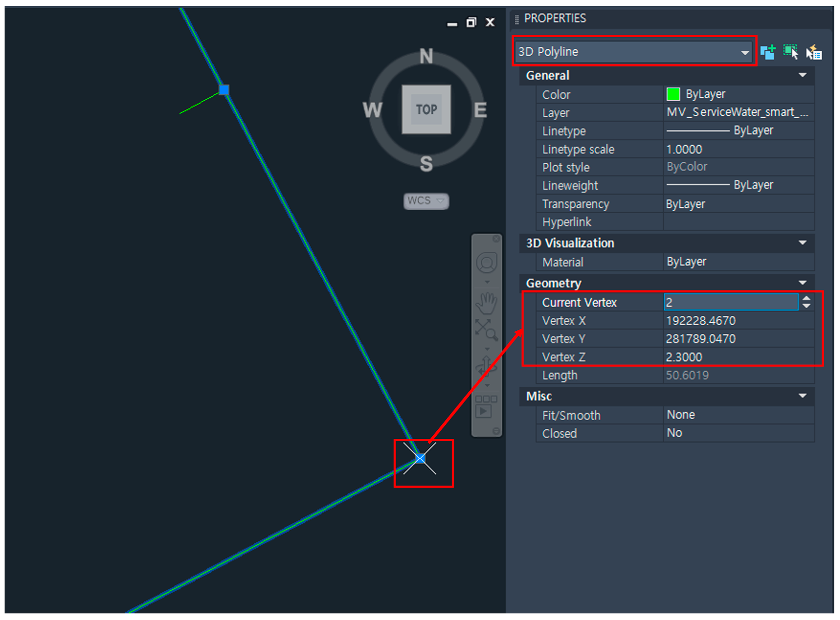Screen dimensions: 840x620
Task: Click the TOP face of ViewCube
Action: [x=426, y=109]
